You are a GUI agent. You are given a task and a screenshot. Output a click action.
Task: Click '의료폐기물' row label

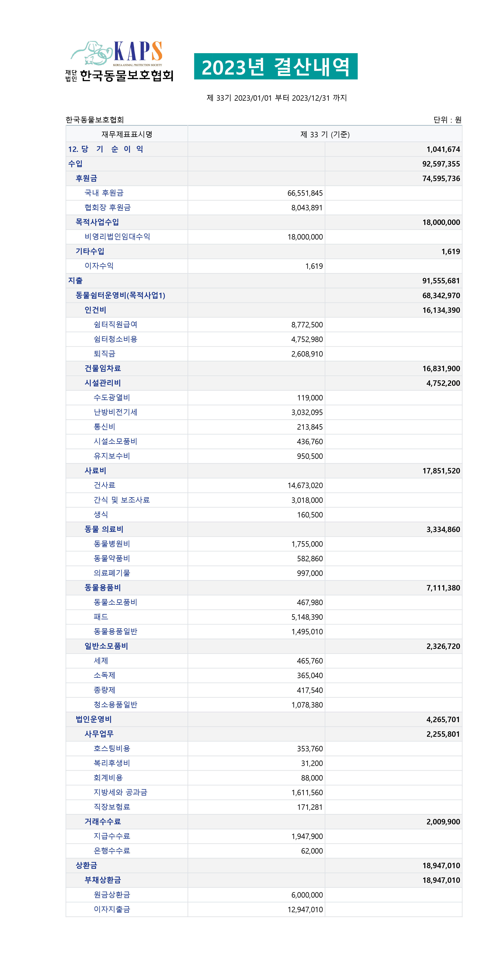pos(111,573)
